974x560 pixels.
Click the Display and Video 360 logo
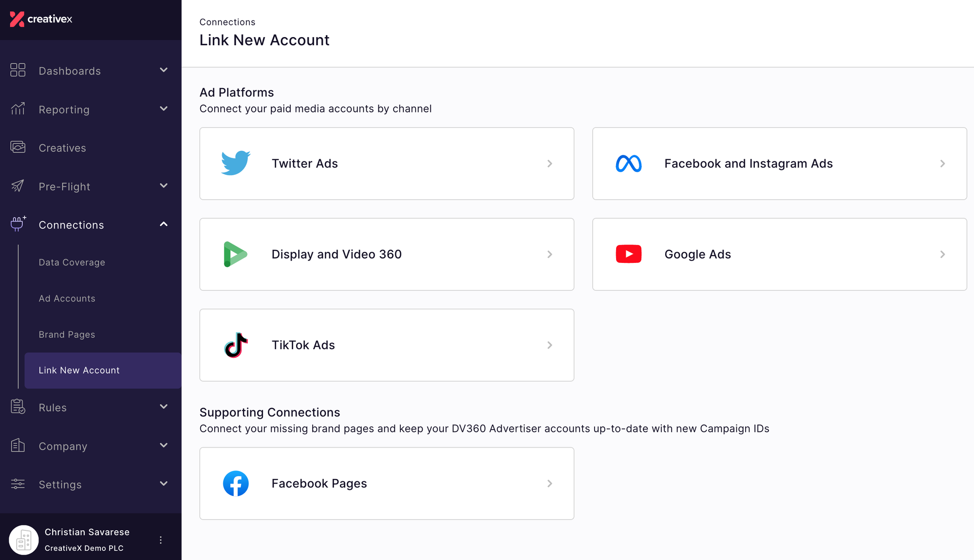point(235,254)
